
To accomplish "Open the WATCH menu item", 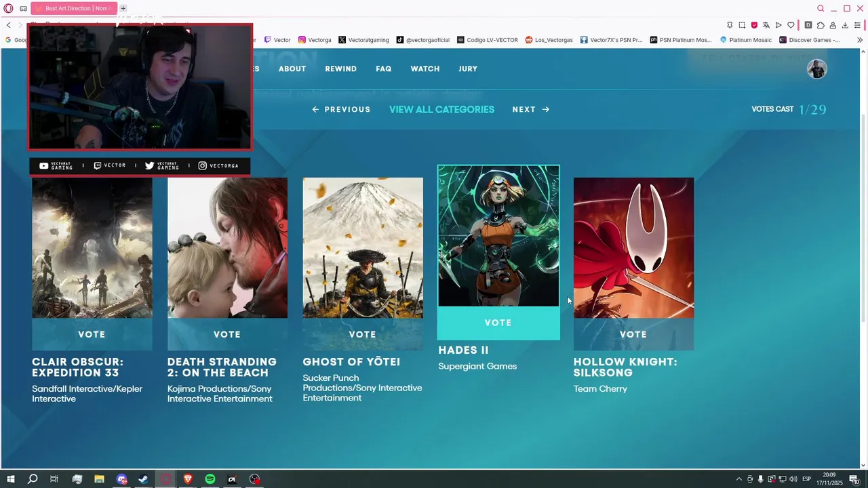I will coord(425,69).
